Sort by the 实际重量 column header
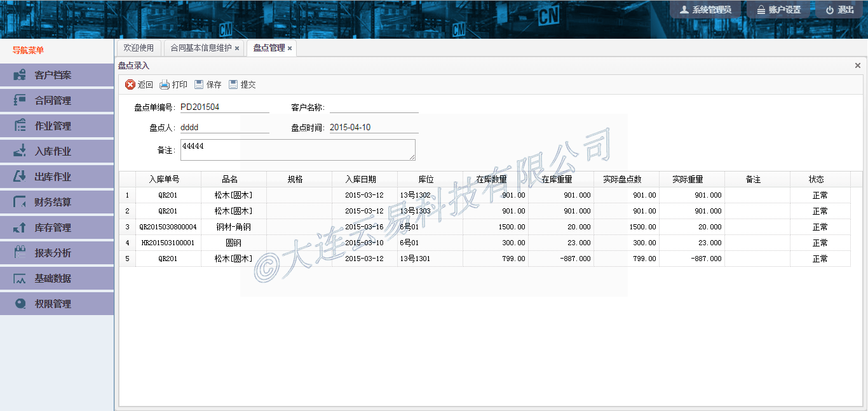Screen dimensions: 868x411 pyautogui.click(x=691, y=179)
